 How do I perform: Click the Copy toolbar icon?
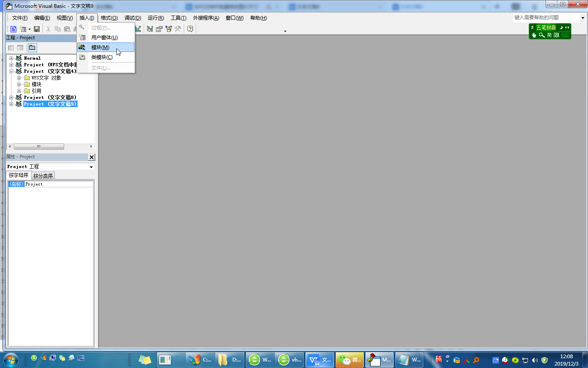click(x=58, y=29)
